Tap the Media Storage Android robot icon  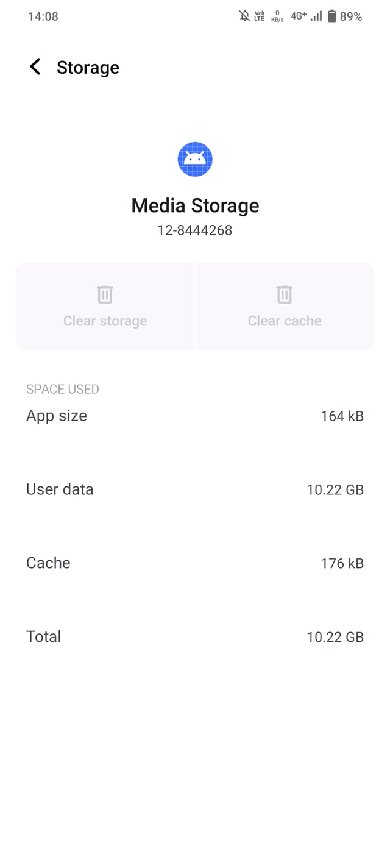point(195,159)
